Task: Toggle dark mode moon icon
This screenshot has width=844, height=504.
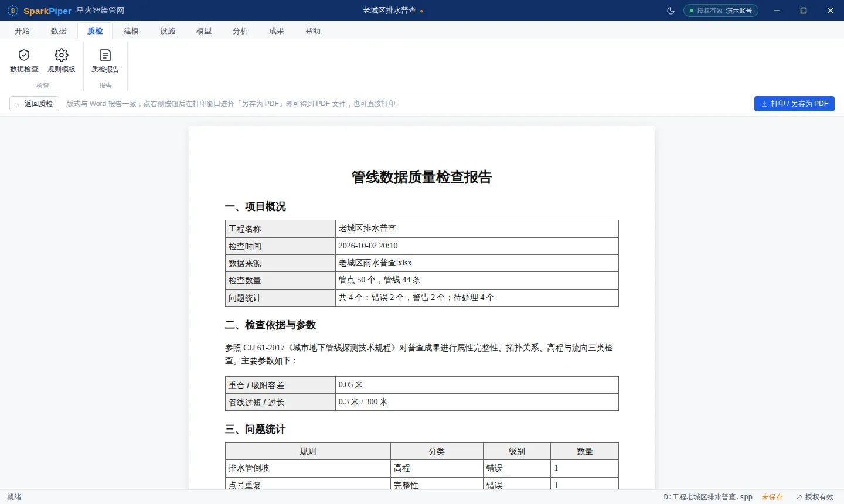Action: 671,11
